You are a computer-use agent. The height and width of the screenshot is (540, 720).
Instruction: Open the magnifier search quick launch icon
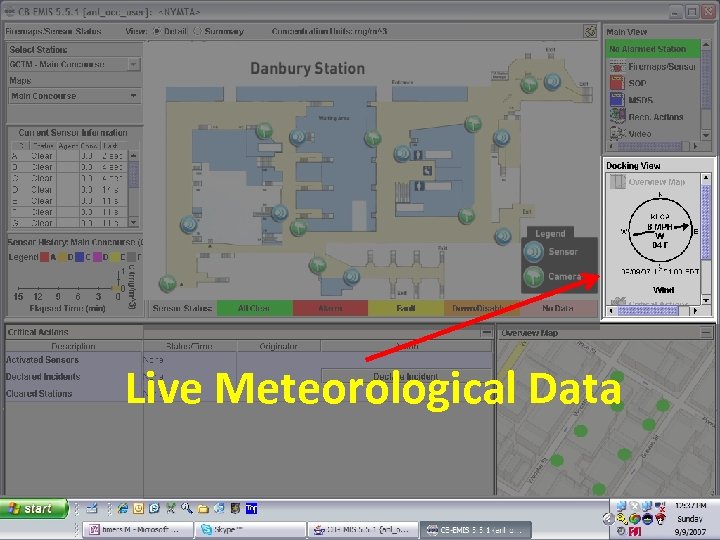186,508
